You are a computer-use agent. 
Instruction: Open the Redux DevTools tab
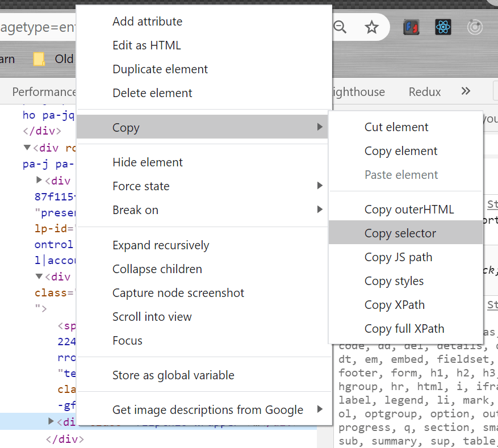point(425,92)
